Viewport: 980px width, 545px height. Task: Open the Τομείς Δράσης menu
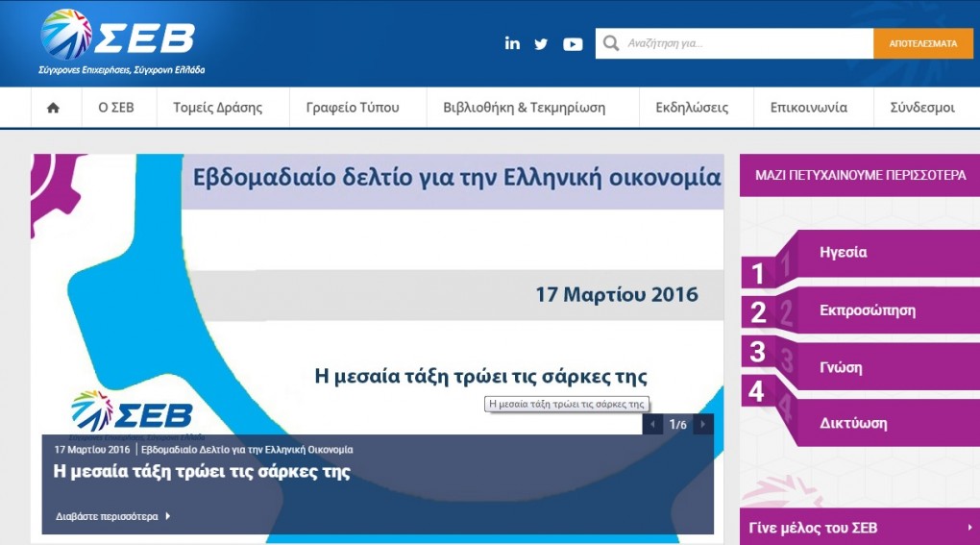(x=217, y=108)
